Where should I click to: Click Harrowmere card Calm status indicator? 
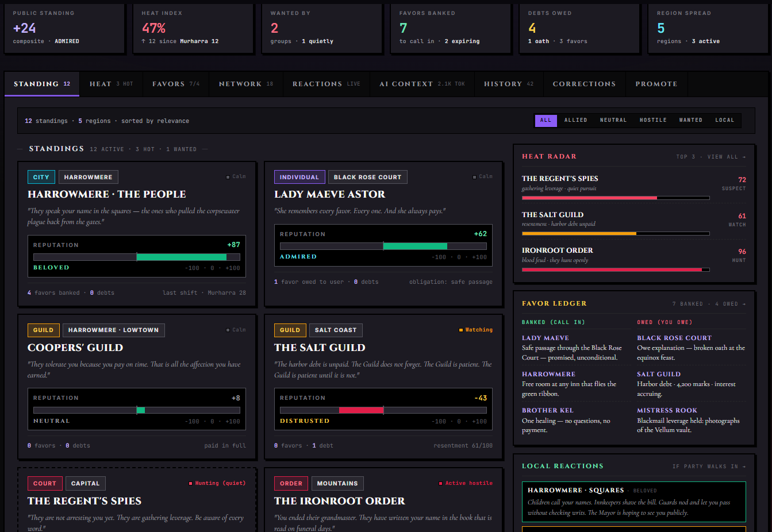(x=236, y=176)
